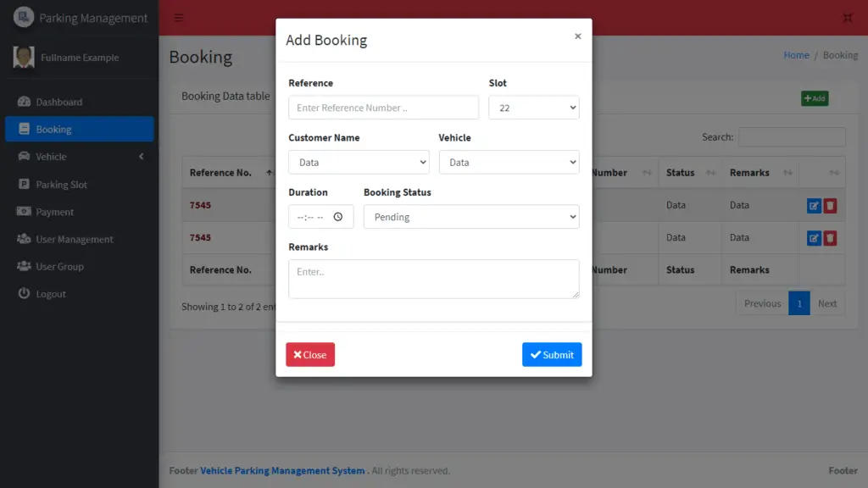Click the fullscreen icon in the top bar
Viewport: 868px width, 488px height.
pos(846,17)
